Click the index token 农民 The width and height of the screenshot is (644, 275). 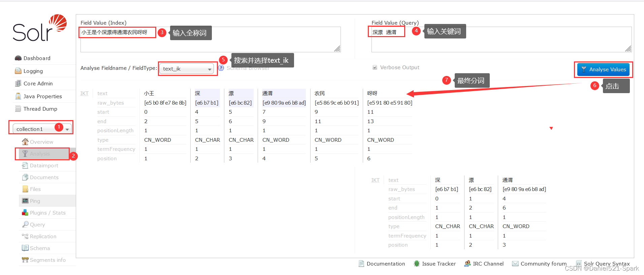(320, 93)
